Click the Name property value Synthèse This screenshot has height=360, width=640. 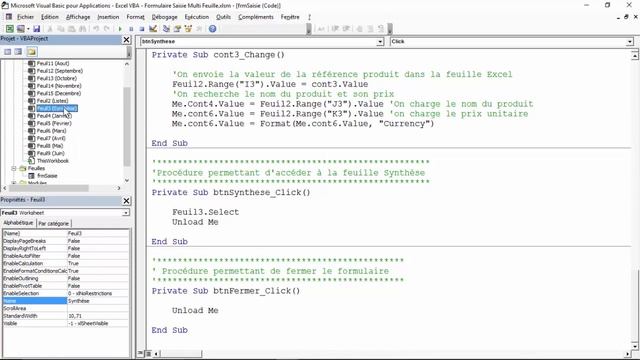point(98,301)
